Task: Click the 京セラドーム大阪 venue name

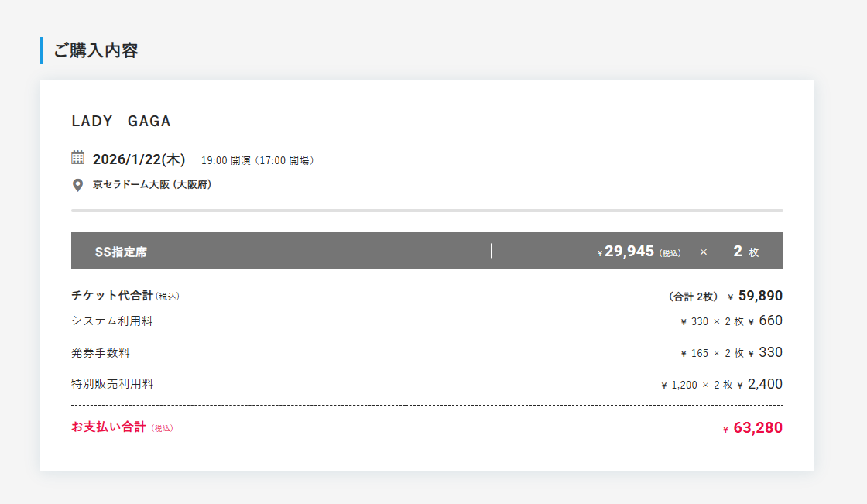Action: [x=131, y=185]
